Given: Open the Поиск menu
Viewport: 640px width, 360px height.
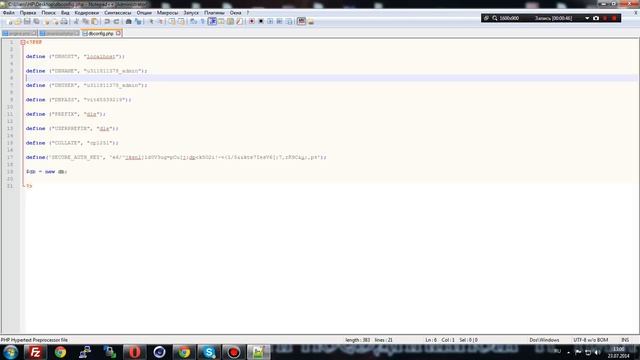Looking at the screenshot, I should point(49,13).
